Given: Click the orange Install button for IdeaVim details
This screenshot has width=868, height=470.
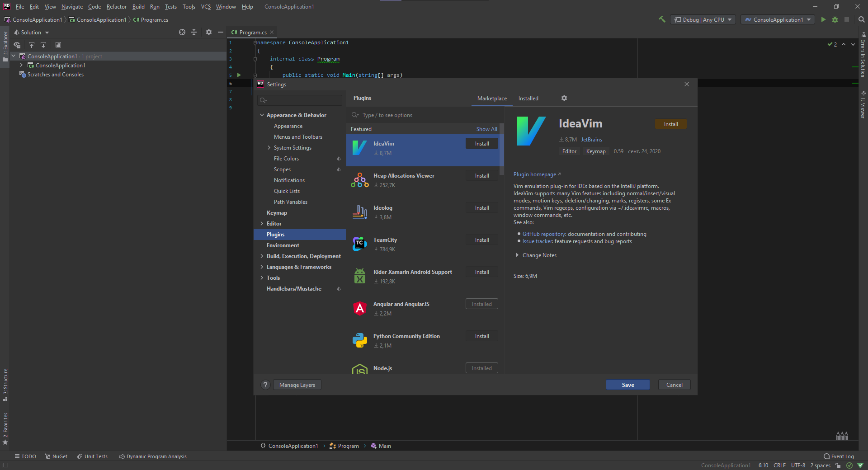Looking at the screenshot, I should pos(671,124).
